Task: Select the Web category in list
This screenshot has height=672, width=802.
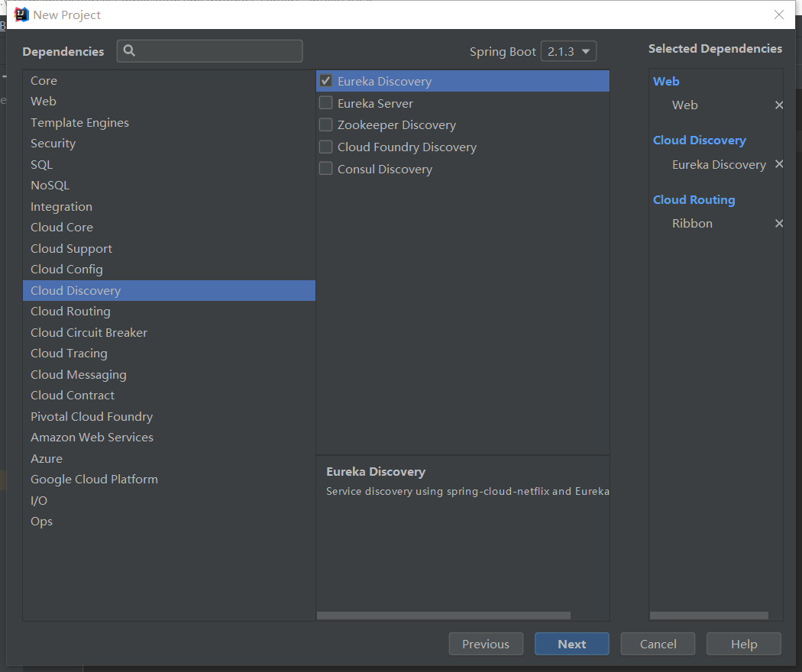Action: (170, 102)
